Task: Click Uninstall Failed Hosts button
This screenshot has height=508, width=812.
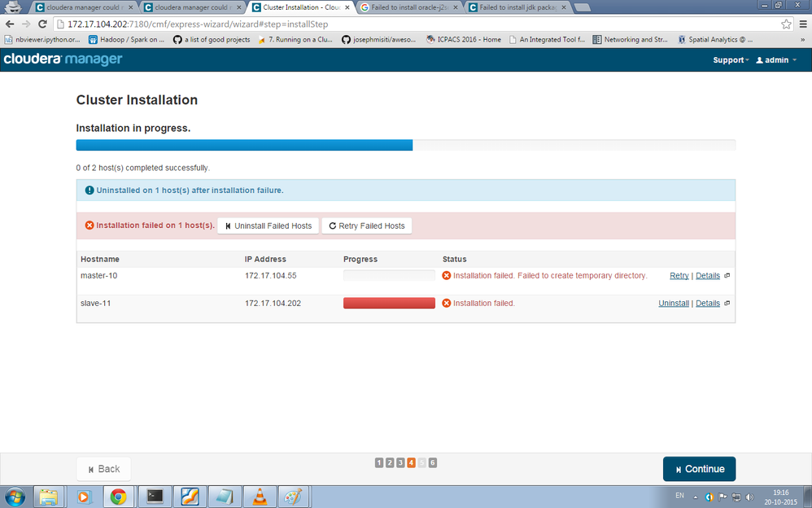Action: point(268,226)
